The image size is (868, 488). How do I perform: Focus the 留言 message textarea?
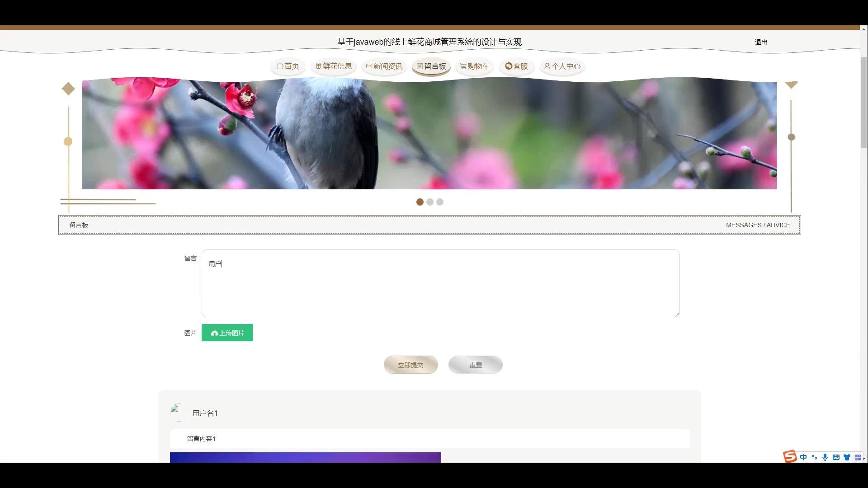coord(441,283)
